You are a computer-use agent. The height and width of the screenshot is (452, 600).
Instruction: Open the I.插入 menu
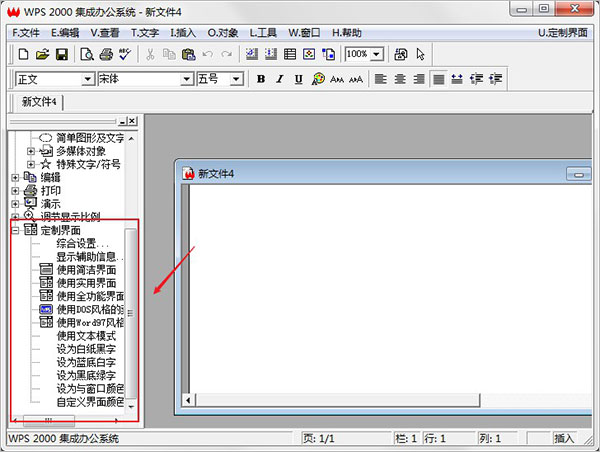pos(183,33)
